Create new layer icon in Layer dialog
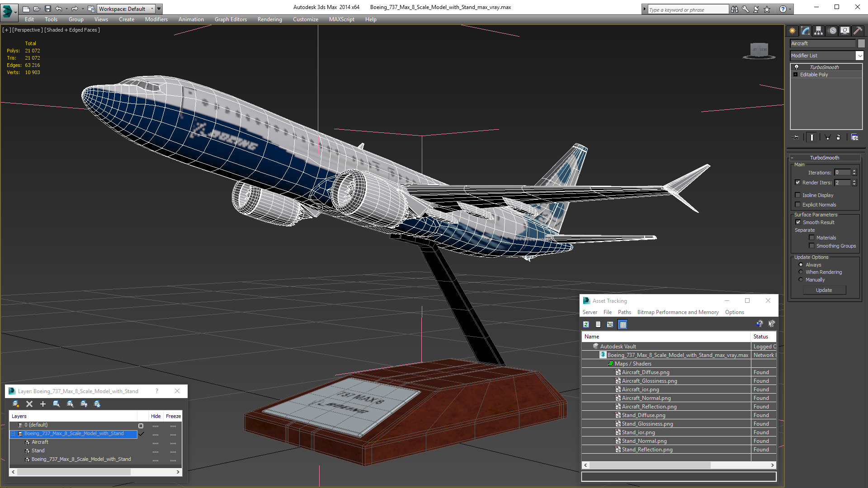Image resolution: width=868 pixels, height=488 pixels. (x=16, y=404)
